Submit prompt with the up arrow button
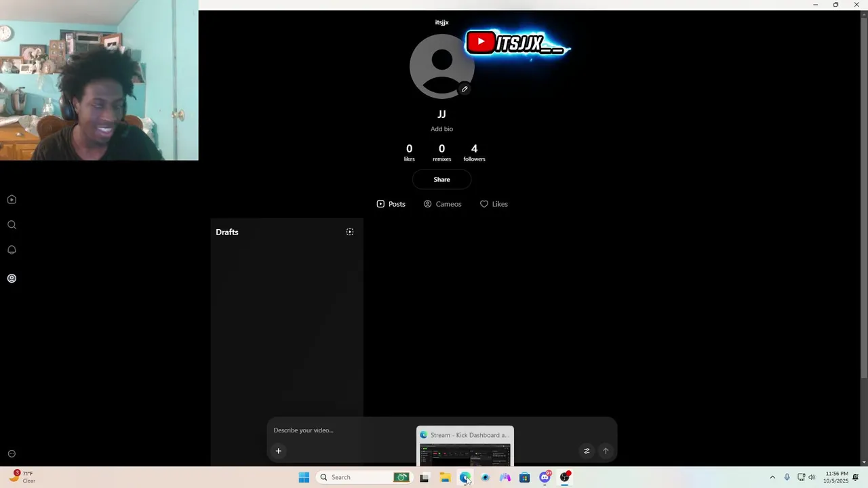868x488 pixels. tap(606, 451)
